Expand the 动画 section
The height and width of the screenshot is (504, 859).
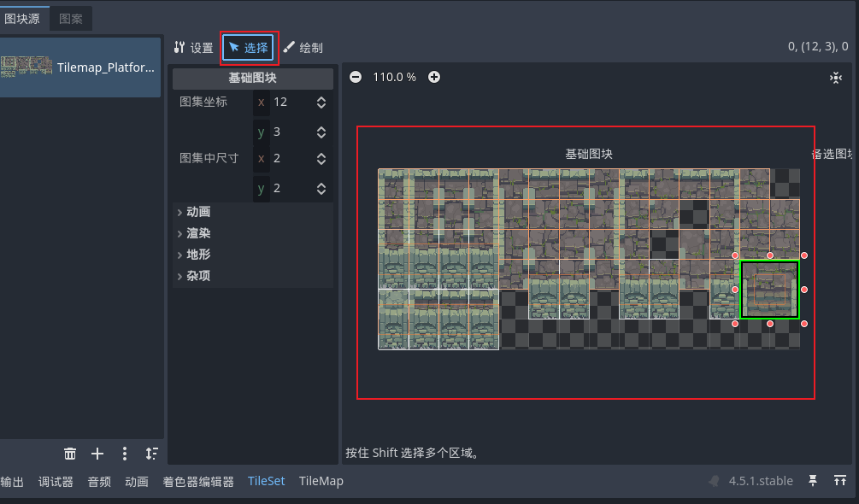point(252,212)
